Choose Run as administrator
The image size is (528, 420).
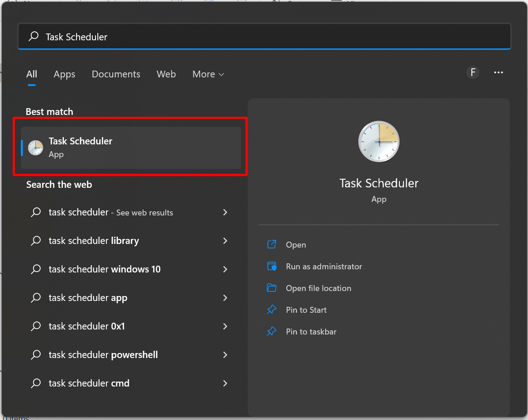pyautogui.click(x=324, y=267)
